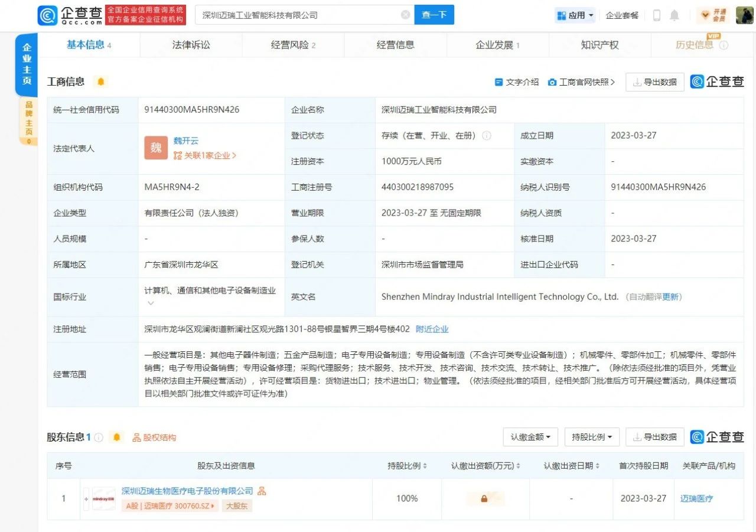Open the 持股比例 filter dropdown
Image resolution: width=756 pixels, height=532 pixels.
tap(592, 437)
